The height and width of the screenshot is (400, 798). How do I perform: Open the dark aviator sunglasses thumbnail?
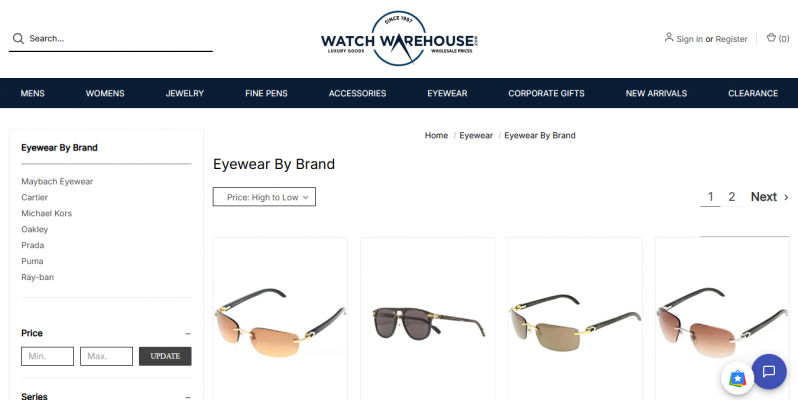pyautogui.click(x=428, y=323)
